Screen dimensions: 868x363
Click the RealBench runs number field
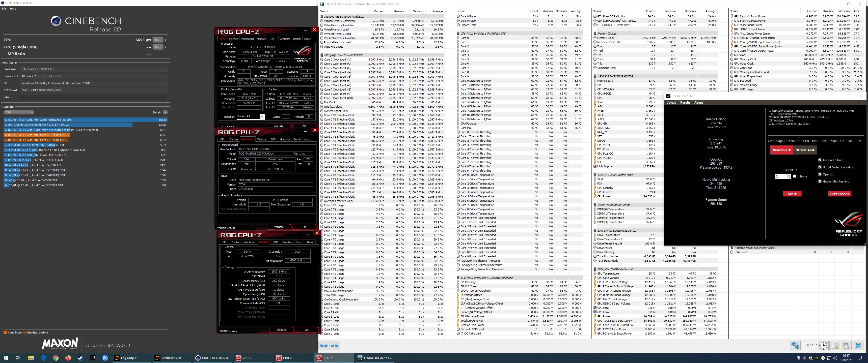coord(781,176)
